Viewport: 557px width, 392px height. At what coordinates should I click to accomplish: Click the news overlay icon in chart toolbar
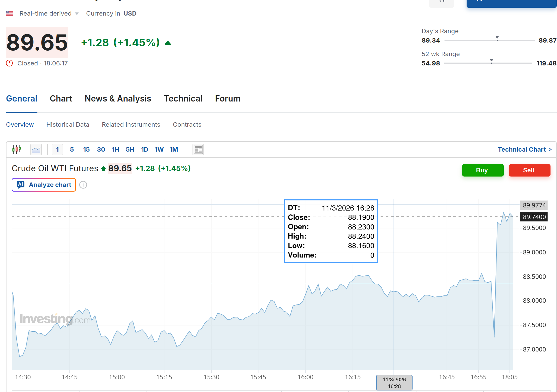(x=198, y=150)
